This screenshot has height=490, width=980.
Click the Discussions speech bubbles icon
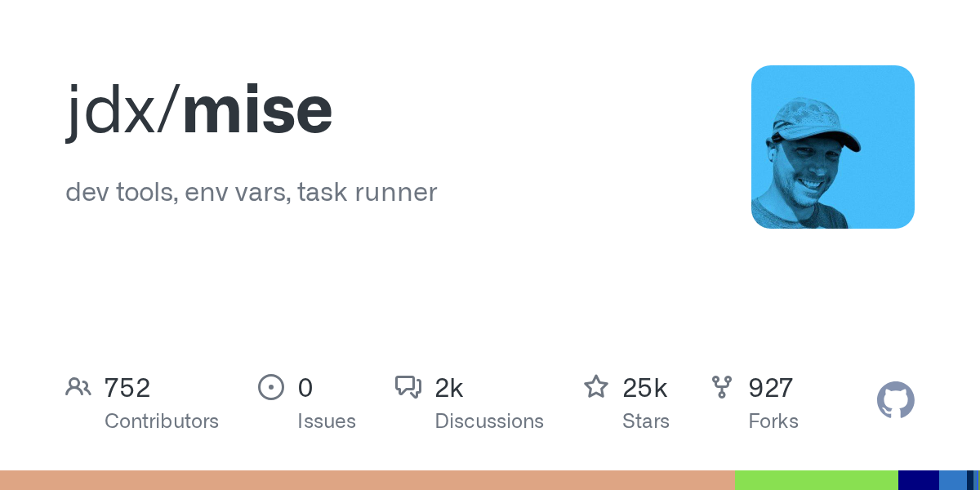click(408, 387)
